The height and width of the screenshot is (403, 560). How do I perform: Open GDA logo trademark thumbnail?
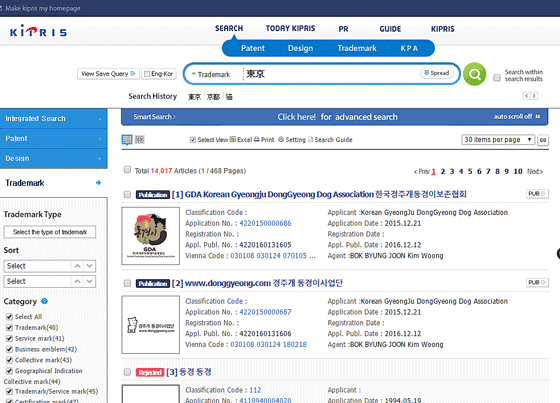click(150, 236)
